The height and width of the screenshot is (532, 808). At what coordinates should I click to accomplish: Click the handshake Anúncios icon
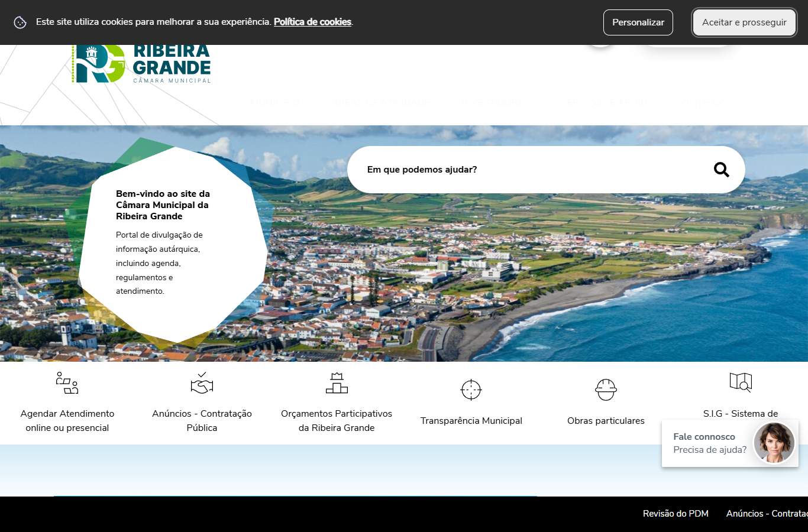[x=202, y=383]
